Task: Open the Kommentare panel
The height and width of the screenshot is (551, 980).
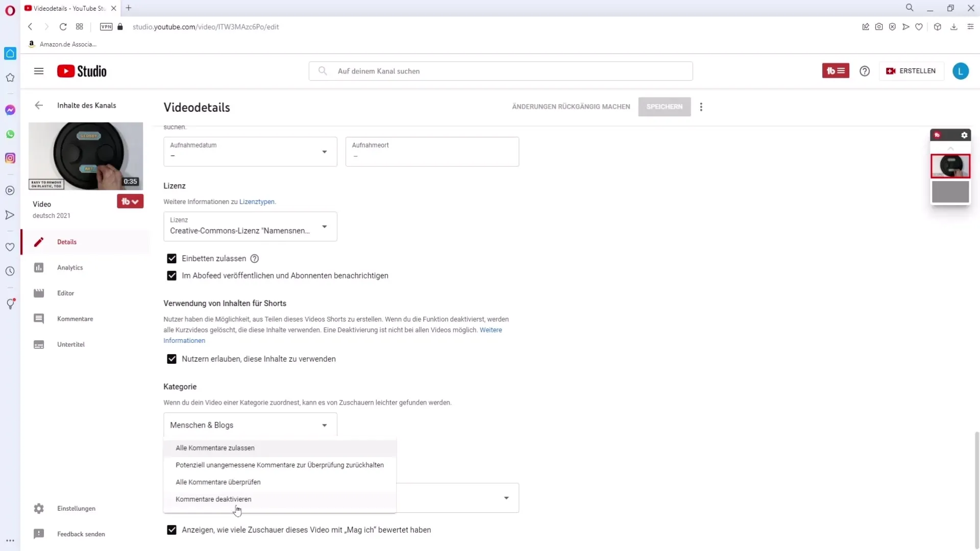Action: pos(75,318)
